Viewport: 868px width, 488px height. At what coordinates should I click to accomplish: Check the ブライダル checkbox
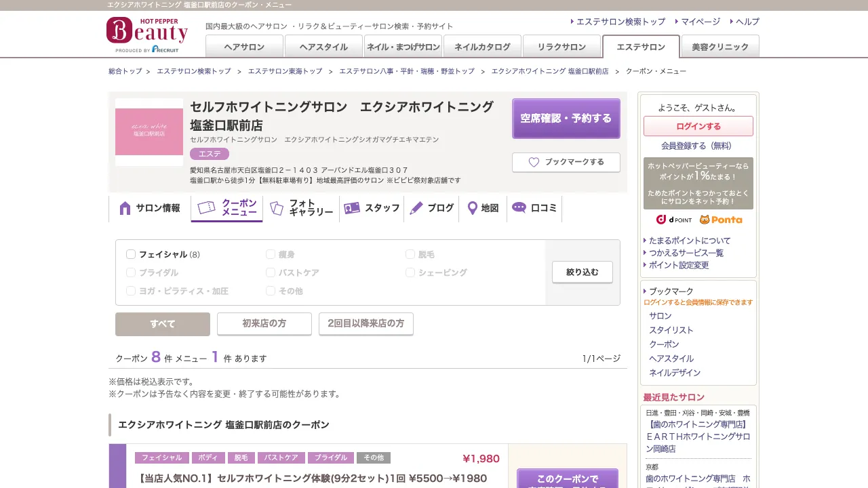point(131,272)
